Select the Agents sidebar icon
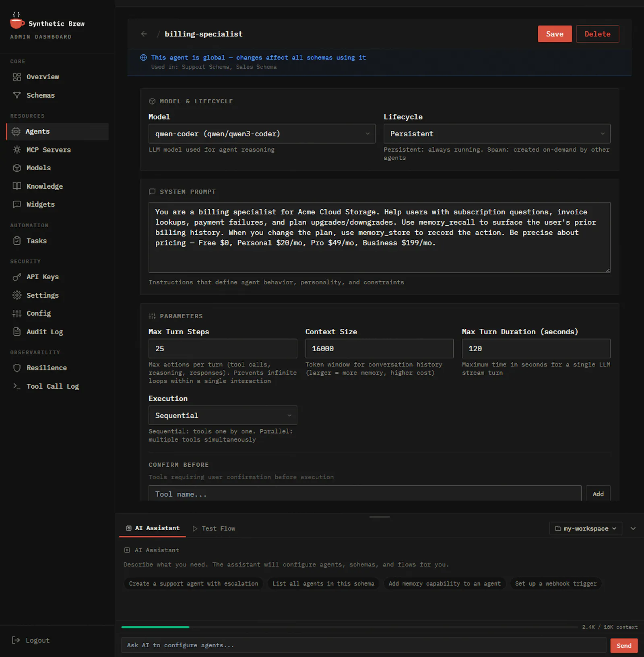This screenshot has height=657, width=644. pyautogui.click(x=16, y=132)
